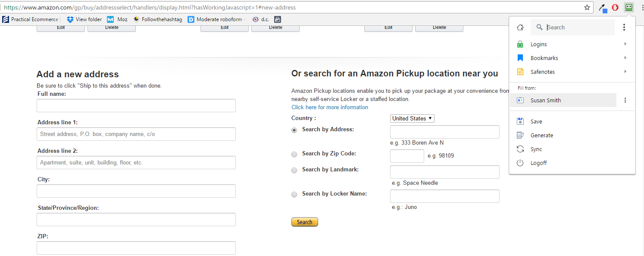Select the Search by Address radio button
The height and width of the screenshot is (256, 644).
[294, 130]
